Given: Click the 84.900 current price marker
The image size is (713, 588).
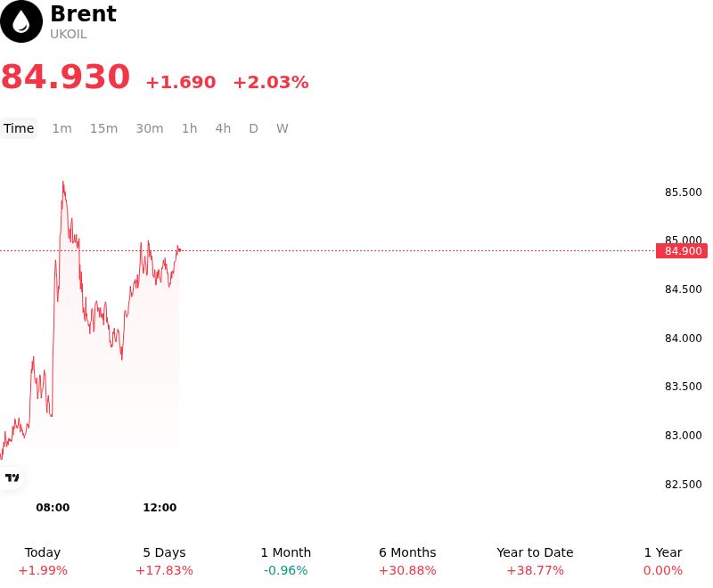Looking at the screenshot, I should point(682,251).
